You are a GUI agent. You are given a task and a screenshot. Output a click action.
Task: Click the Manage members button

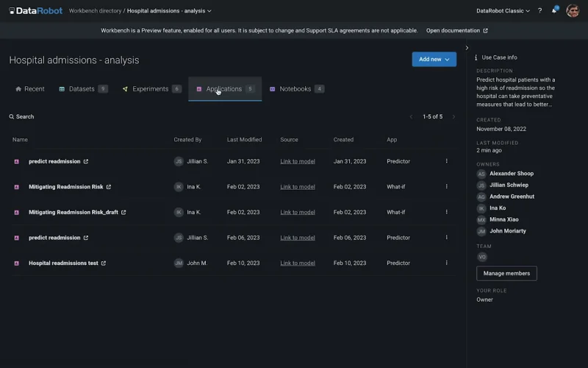(506, 273)
